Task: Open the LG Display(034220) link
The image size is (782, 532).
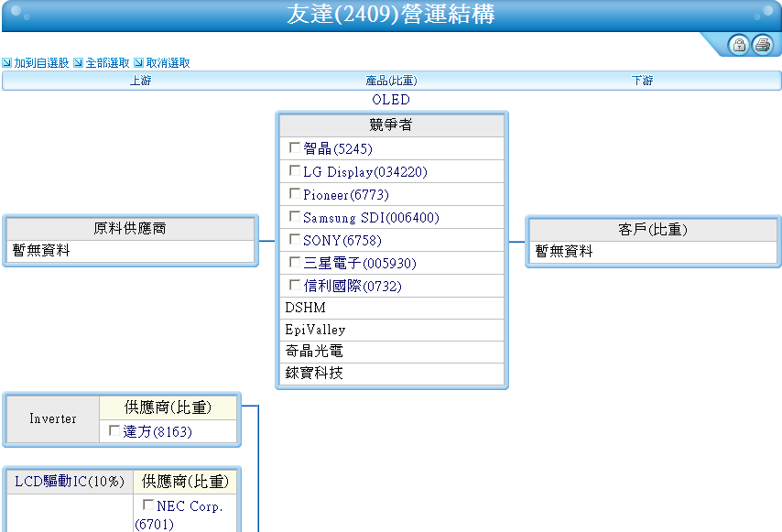Action: click(x=365, y=172)
